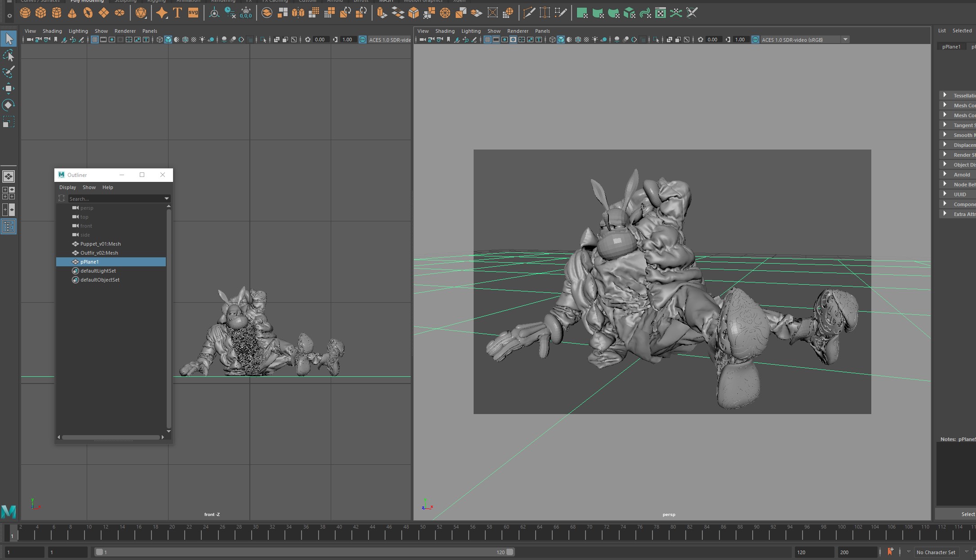The image size is (976, 560).
Task: Switch to four view layout
Action: click(9, 193)
